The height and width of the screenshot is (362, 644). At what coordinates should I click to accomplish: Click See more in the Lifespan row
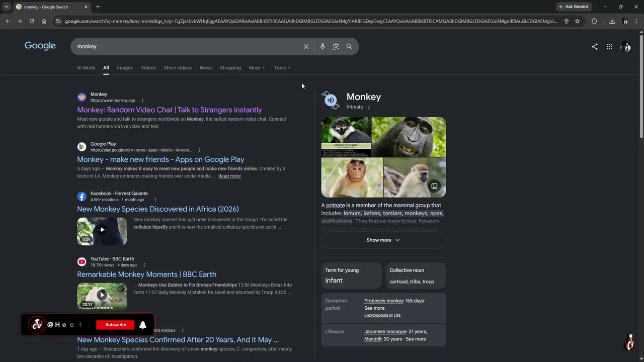click(416, 339)
